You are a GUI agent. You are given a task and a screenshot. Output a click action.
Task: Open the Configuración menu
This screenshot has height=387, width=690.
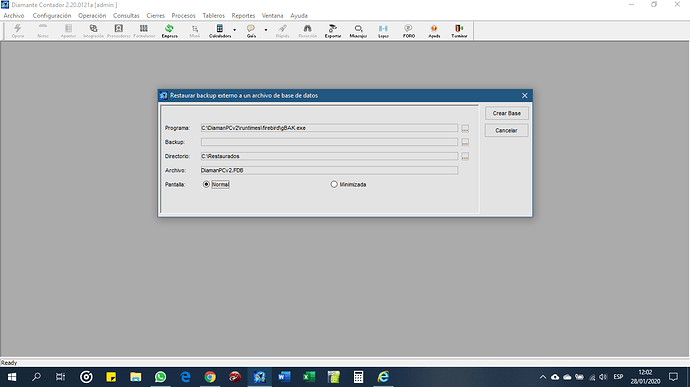coord(52,15)
